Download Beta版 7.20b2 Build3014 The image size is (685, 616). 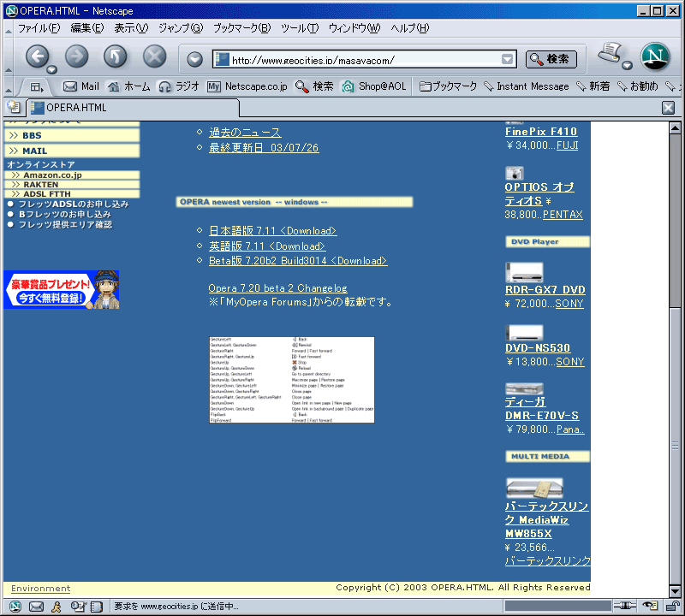(298, 261)
